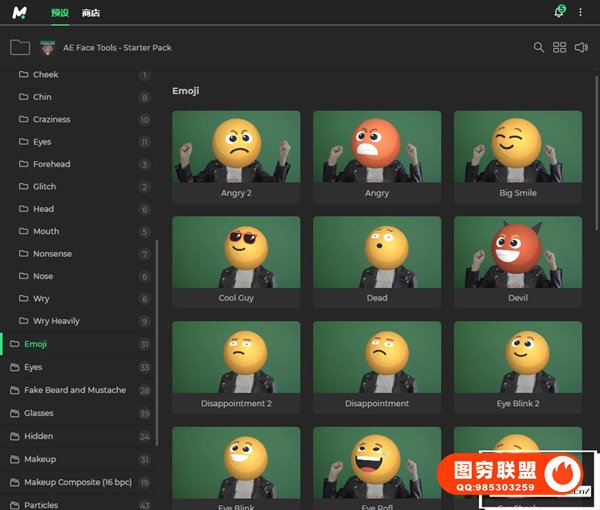Click the AE Face Tools pack avatar
600x510 pixels.
pyautogui.click(x=49, y=47)
